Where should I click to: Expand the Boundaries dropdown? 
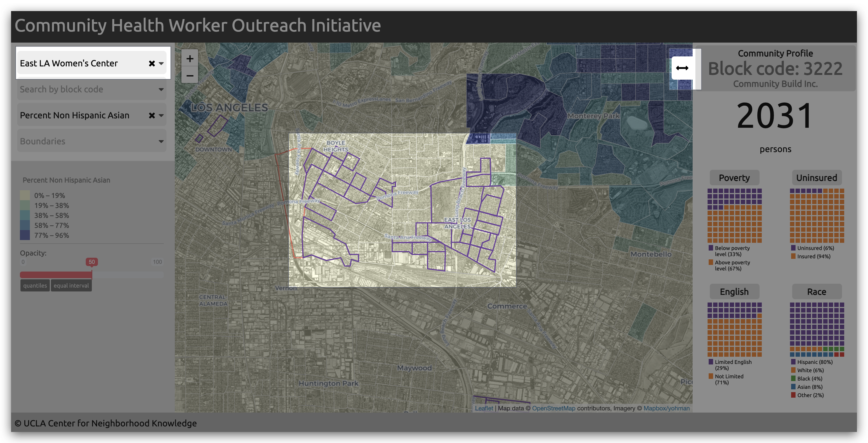[x=92, y=141]
